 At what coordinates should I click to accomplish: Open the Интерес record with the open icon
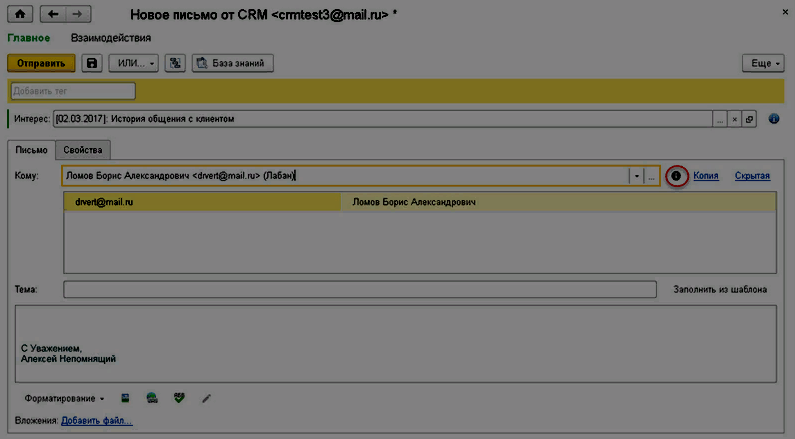pos(750,119)
